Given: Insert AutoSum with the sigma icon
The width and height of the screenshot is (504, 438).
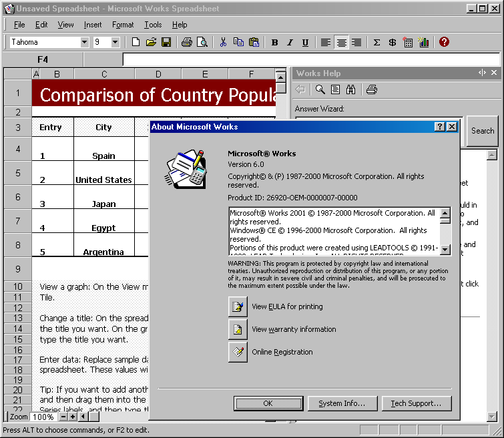Looking at the screenshot, I should [x=376, y=42].
